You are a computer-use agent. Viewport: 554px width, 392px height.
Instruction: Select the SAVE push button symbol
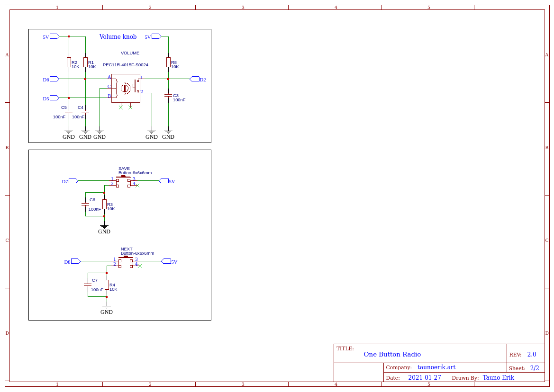pos(123,181)
